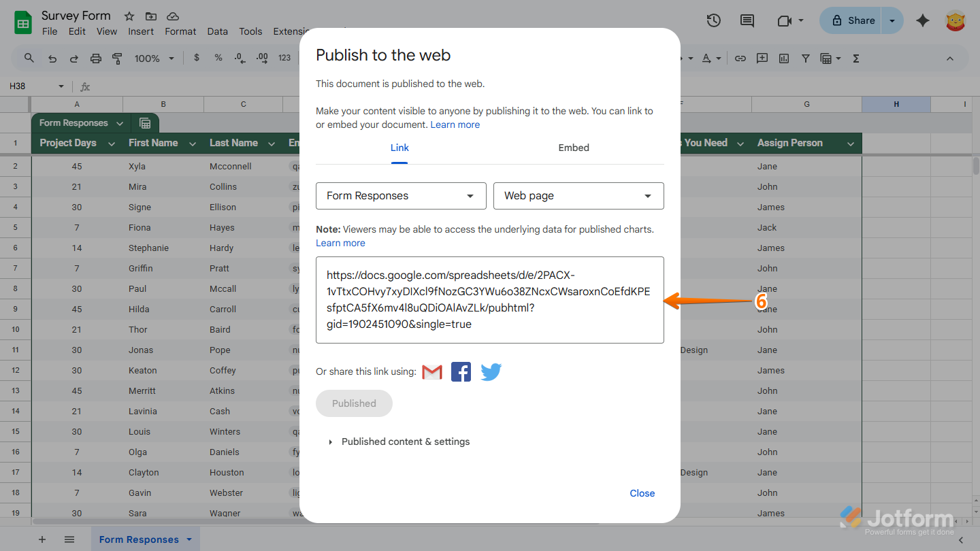Share the published link on Twitter
Viewport: 980px width, 551px height.
[491, 371]
